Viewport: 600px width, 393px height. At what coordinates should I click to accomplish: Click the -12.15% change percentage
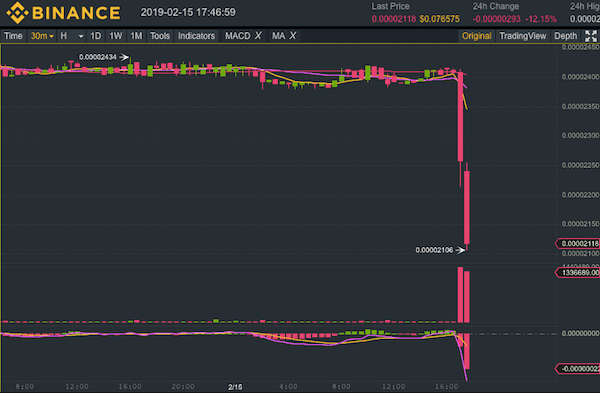pyautogui.click(x=541, y=19)
